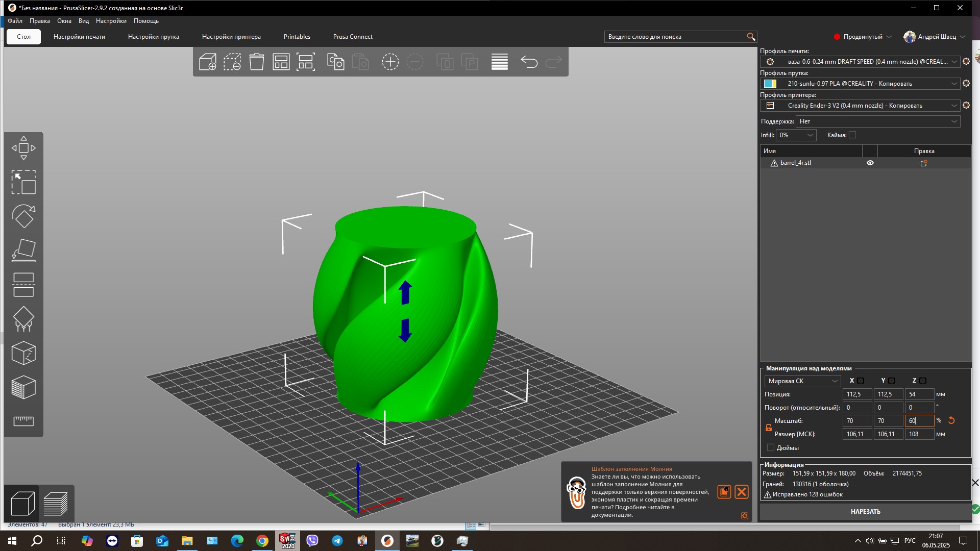This screenshot has width=980, height=551.
Task: Open the Настройки печати tab
Action: [79, 37]
